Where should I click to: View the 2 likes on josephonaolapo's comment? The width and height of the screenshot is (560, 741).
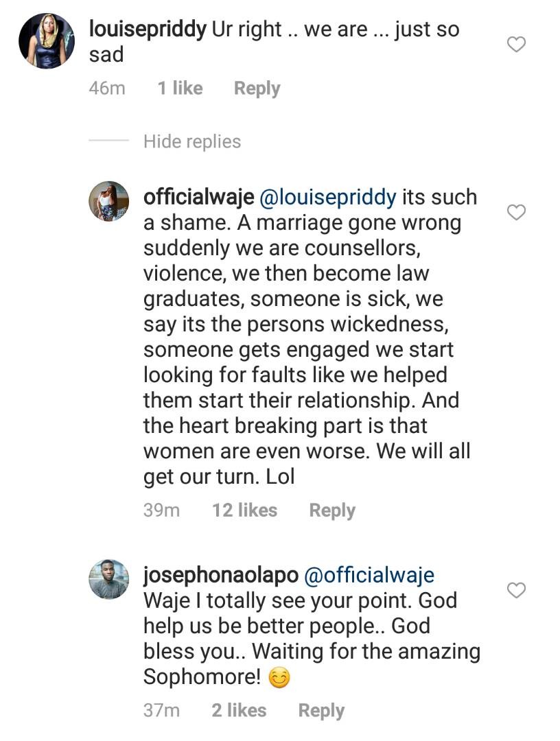click(x=239, y=710)
